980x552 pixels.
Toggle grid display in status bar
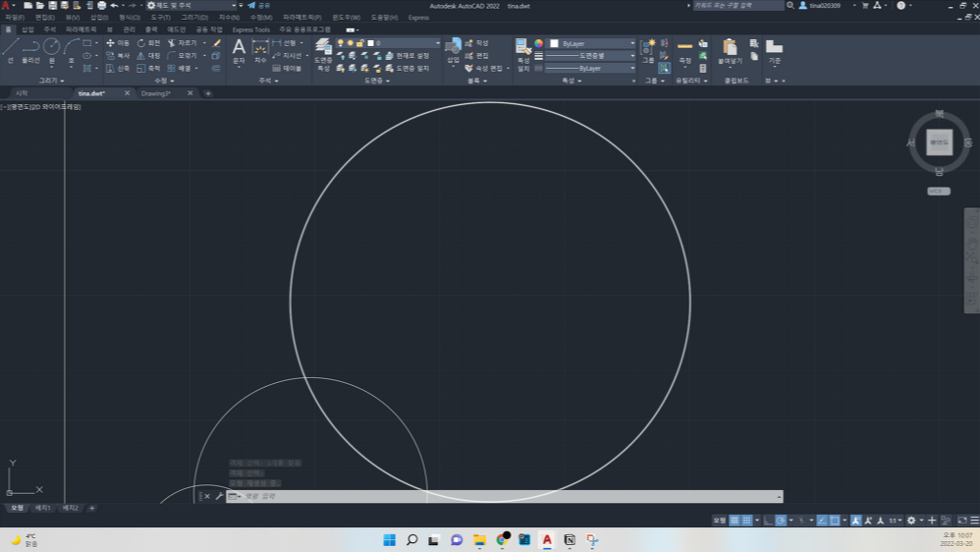[735, 521]
